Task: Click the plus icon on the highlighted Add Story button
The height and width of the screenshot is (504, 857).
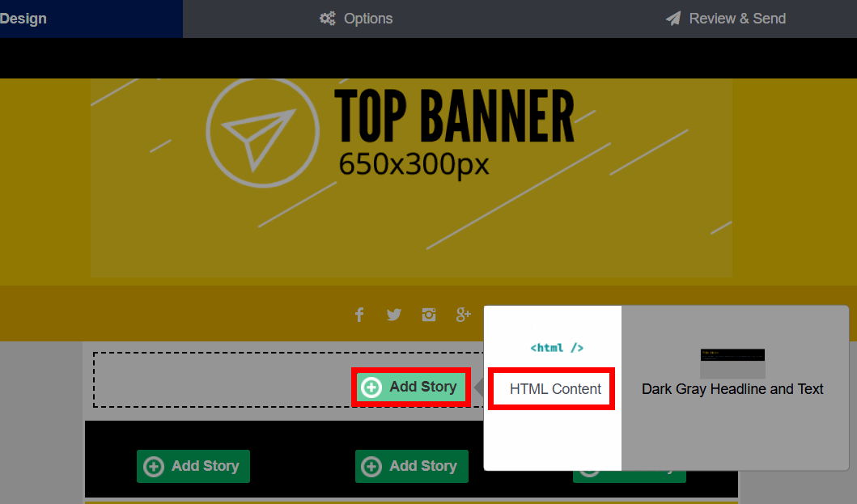Action: pos(371,388)
